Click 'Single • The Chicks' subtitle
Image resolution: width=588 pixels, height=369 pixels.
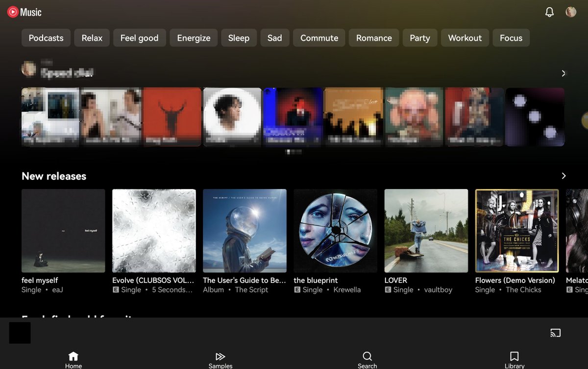508,290
